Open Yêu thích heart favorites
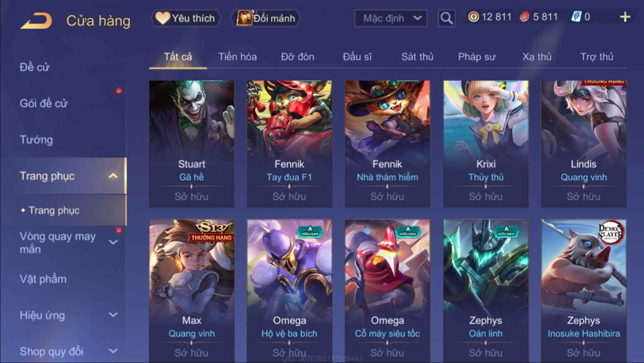The height and width of the screenshot is (363, 644). [185, 18]
